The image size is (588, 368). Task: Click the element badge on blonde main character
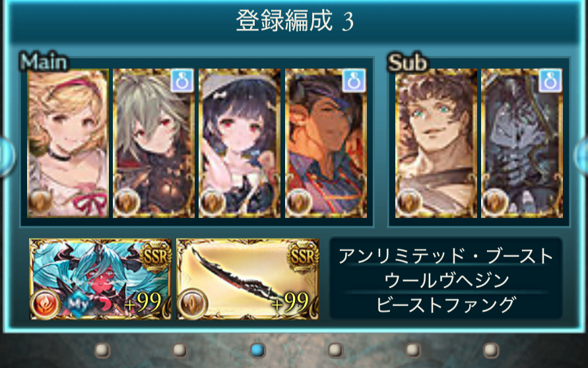click(x=41, y=202)
